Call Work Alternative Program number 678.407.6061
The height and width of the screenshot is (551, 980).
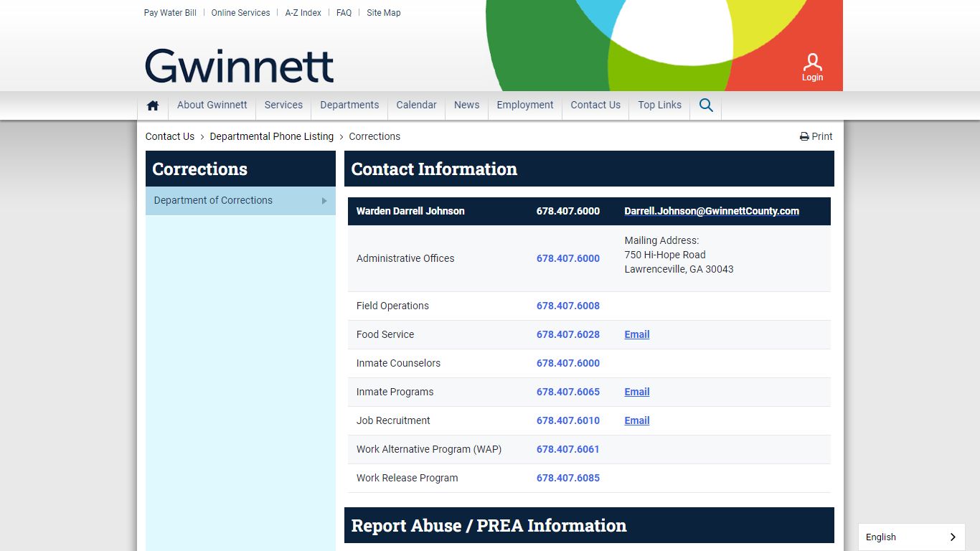[568, 449]
